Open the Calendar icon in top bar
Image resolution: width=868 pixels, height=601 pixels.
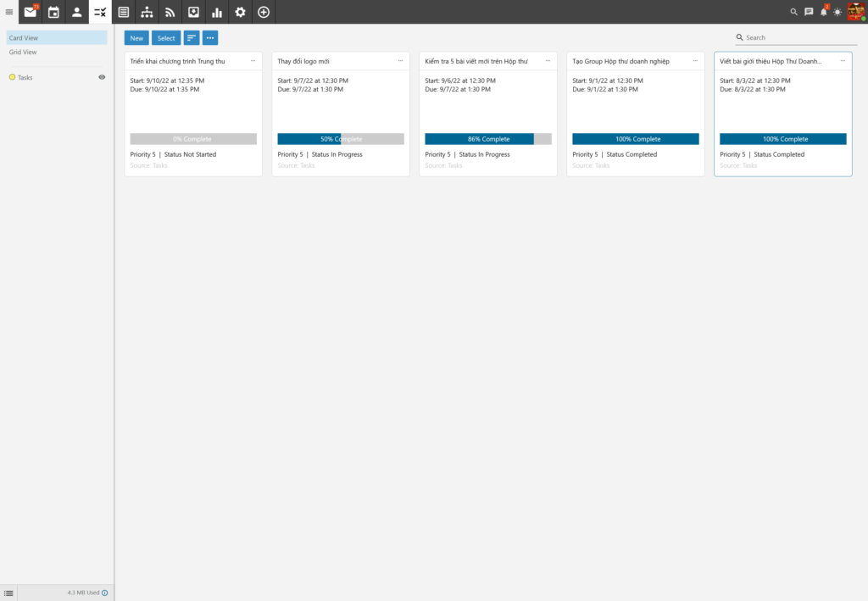[x=53, y=12]
